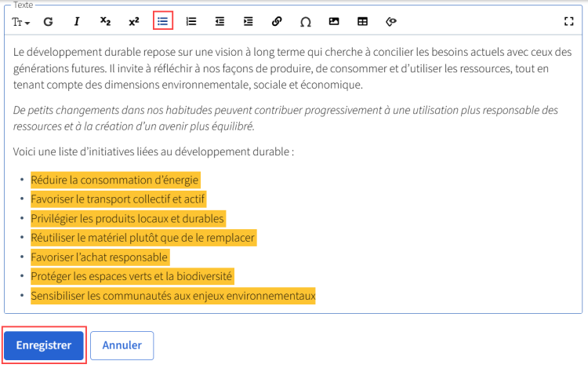
Task: Toggle the numbered list
Action: [191, 22]
